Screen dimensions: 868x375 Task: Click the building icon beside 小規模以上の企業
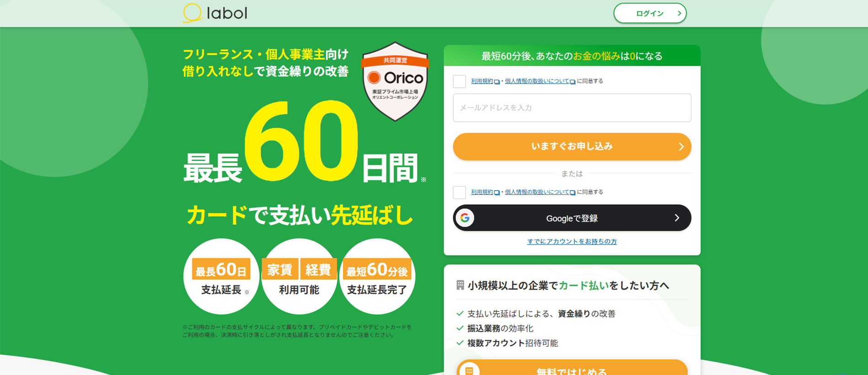click(460, 285)
